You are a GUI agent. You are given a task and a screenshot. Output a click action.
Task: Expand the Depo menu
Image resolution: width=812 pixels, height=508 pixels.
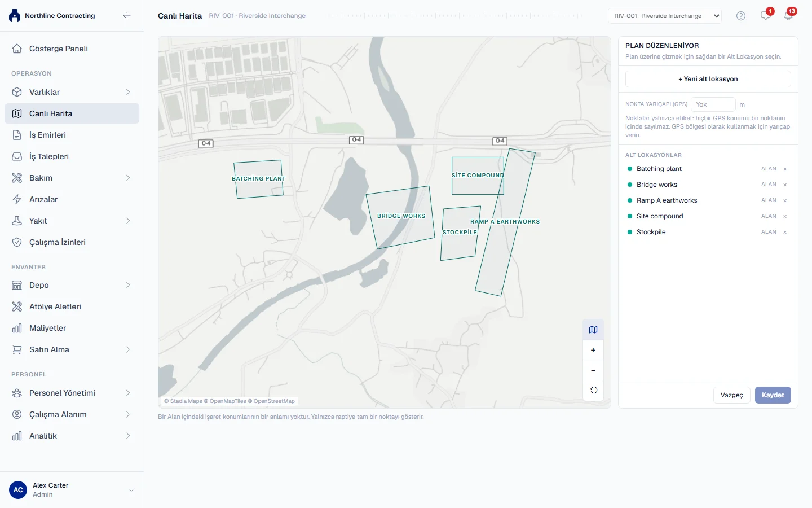coord(128,285)
